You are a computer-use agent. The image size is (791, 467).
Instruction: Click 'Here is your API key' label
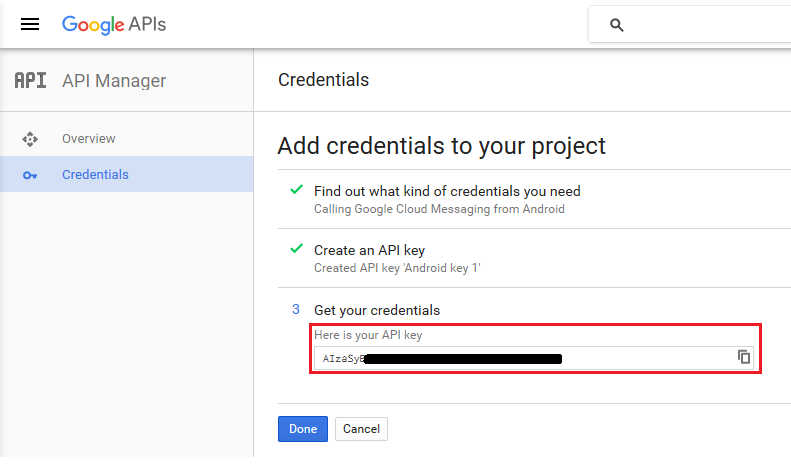pos(368,335)
